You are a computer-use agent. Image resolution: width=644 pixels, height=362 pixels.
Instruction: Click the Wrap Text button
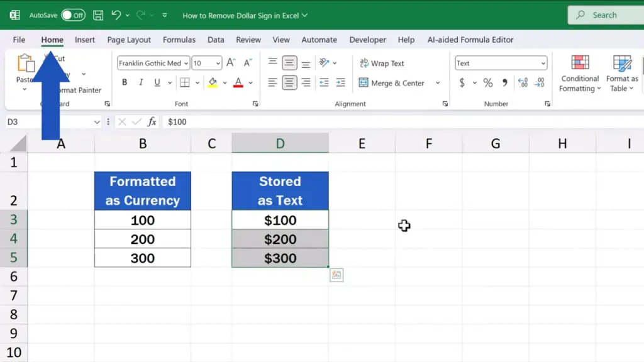tap(382, 63)
